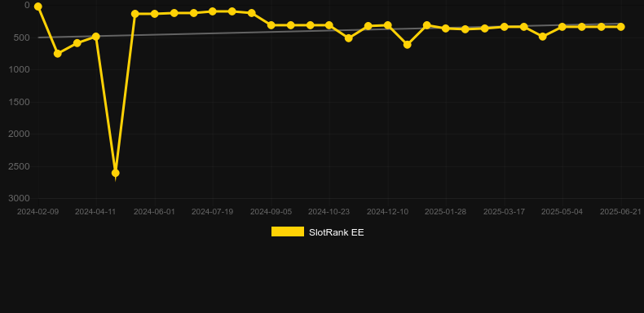Select the dip point just before 2025-05-04
The height and width of the screenshot is (313, 644).
[543, 37]
